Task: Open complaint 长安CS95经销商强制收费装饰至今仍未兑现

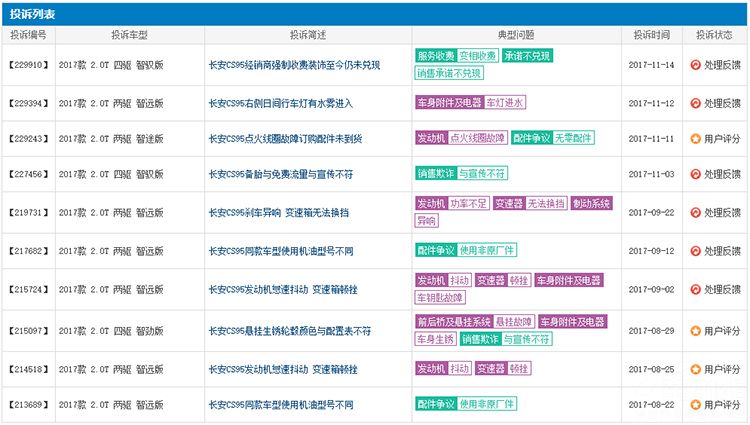Action: (x=294, y=65)
